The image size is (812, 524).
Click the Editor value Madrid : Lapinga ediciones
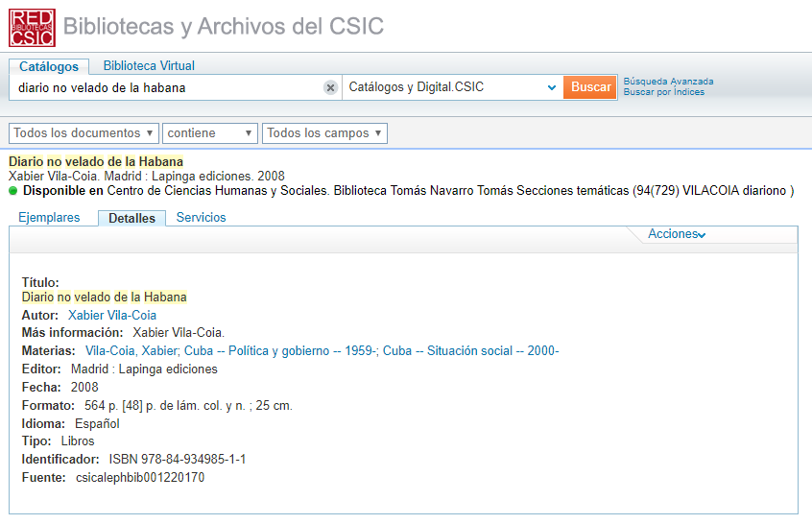144,369
